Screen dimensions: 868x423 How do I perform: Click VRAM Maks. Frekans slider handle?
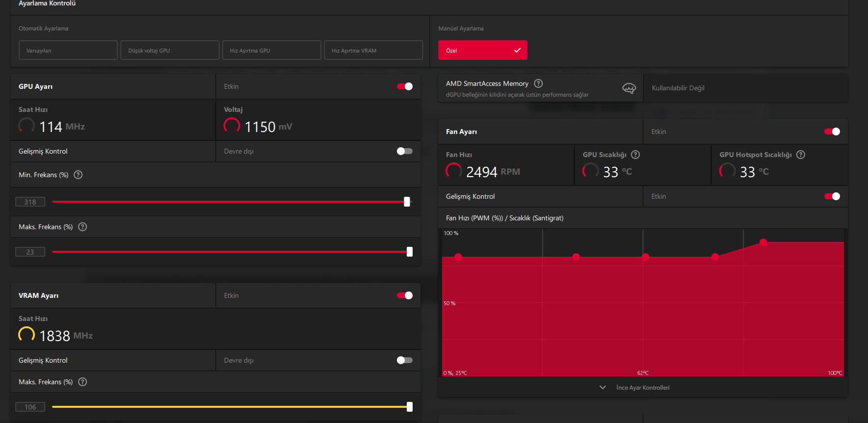coord(410,407)
